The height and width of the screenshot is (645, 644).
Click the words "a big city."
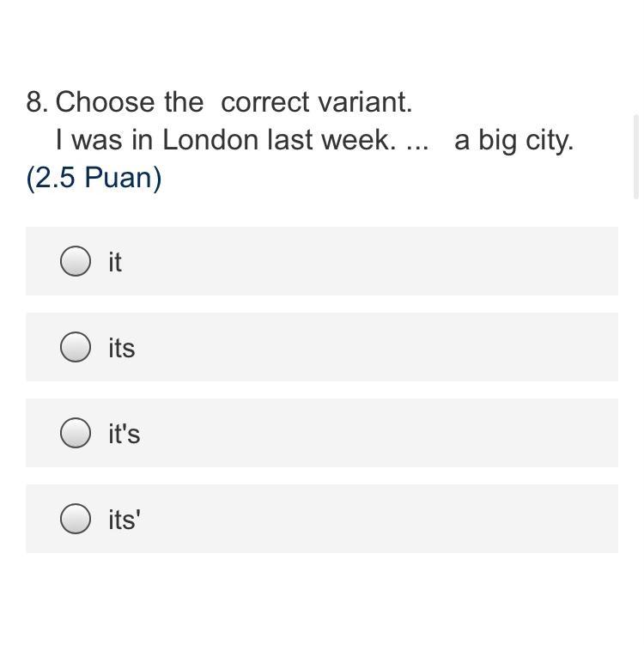(513, 141)
